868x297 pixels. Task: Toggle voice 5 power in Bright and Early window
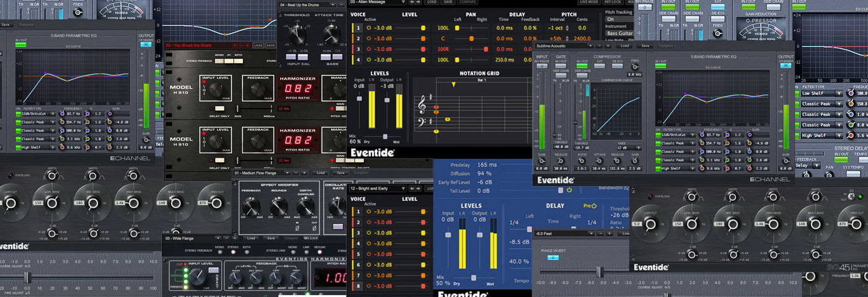pyautogui.click(x=368, y=254)
